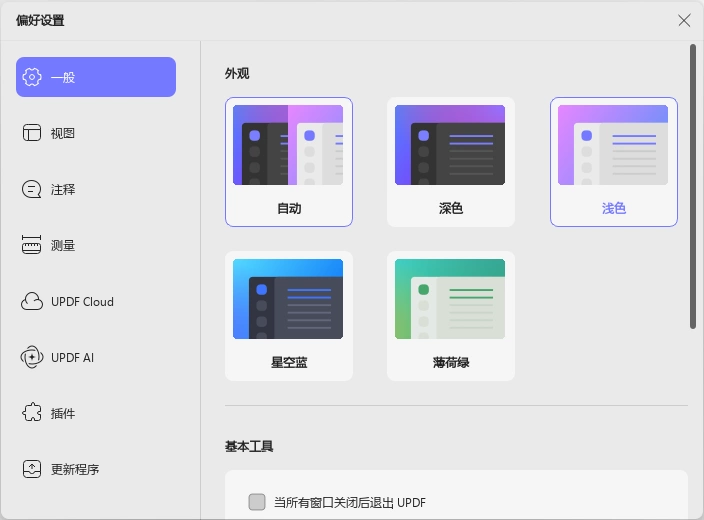Select the 浅色 light theme thumbnail

pos(613,145)
